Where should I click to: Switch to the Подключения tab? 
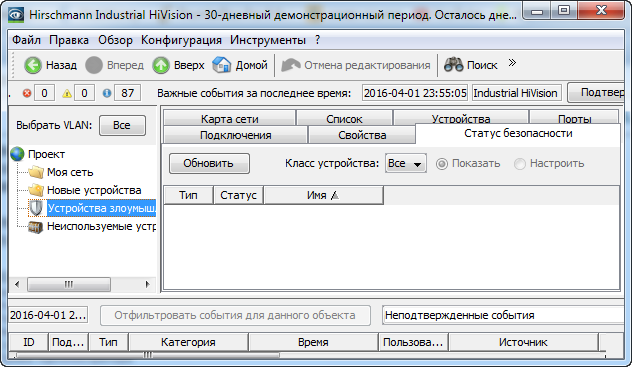click(x=235, y=135)
